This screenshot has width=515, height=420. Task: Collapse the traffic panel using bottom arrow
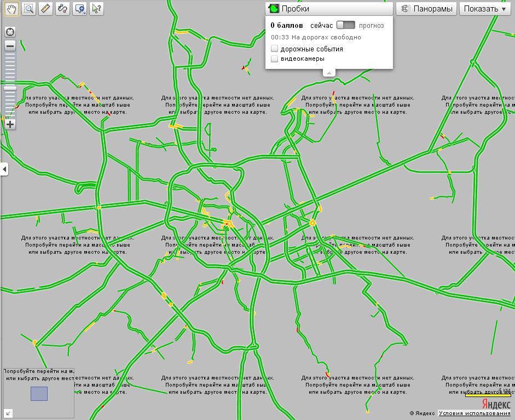coord(328,72)
